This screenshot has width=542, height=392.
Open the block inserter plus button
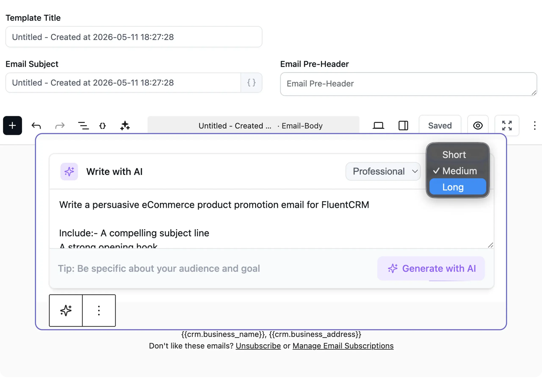pyautogui.click(x=12, y=126)
